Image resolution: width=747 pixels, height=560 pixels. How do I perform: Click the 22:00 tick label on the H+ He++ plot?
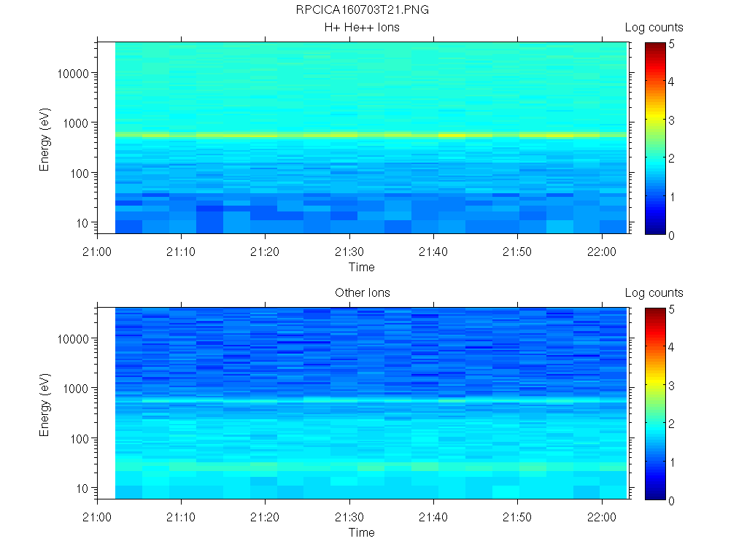(x=602, y=252)
